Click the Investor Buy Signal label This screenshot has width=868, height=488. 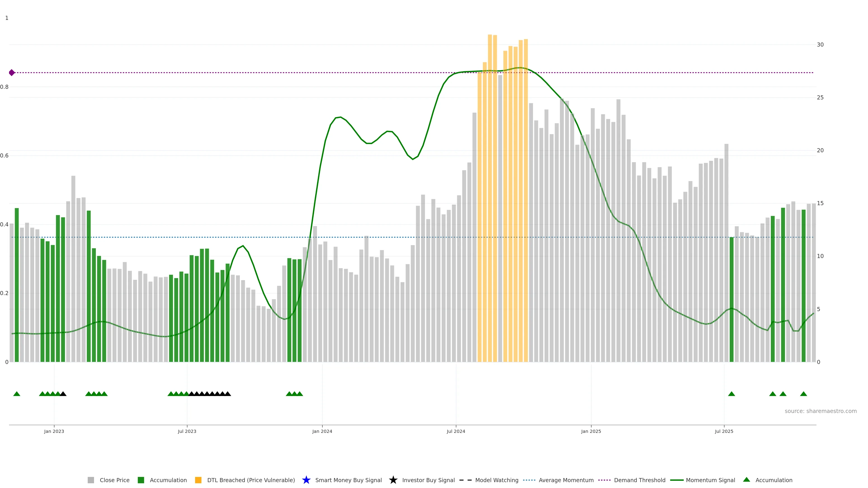pos(428,480)
